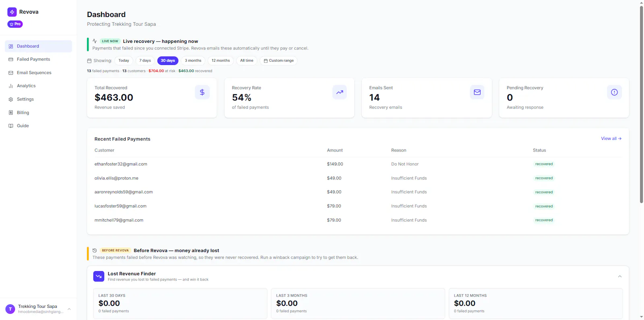The image size is (644, 320).
Task: Open Settings from the sidebar
Action: coord(38,99)
